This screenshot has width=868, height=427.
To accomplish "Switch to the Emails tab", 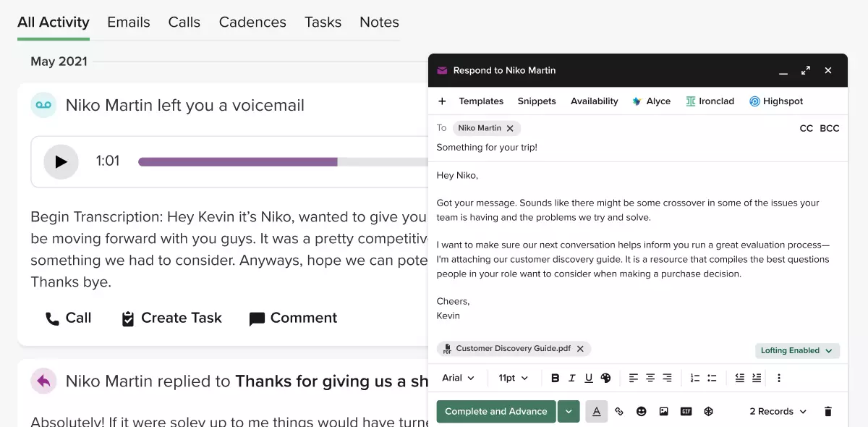I will 128,22.
